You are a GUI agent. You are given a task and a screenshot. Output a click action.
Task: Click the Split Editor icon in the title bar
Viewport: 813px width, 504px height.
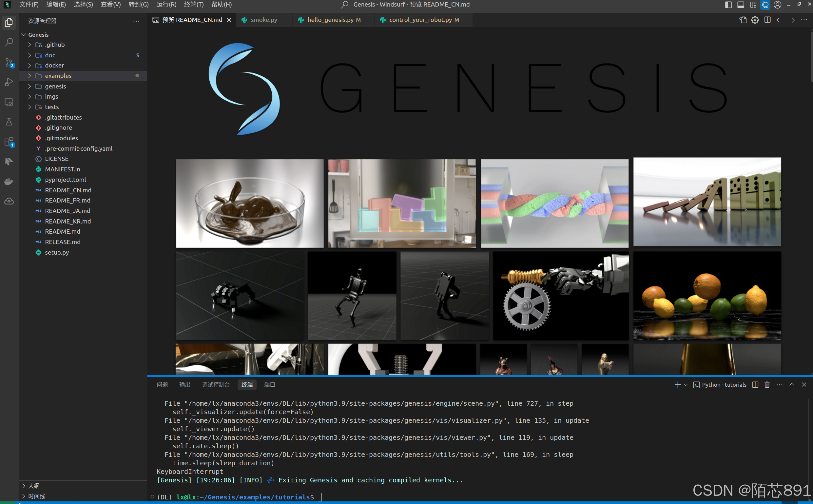767,20
